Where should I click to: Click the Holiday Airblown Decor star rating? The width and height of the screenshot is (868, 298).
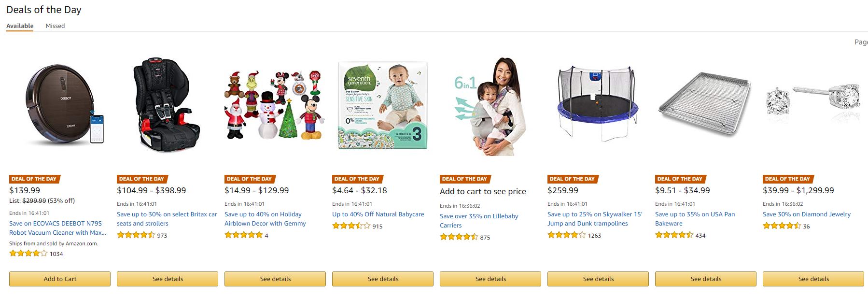click(x=243, y=235)
